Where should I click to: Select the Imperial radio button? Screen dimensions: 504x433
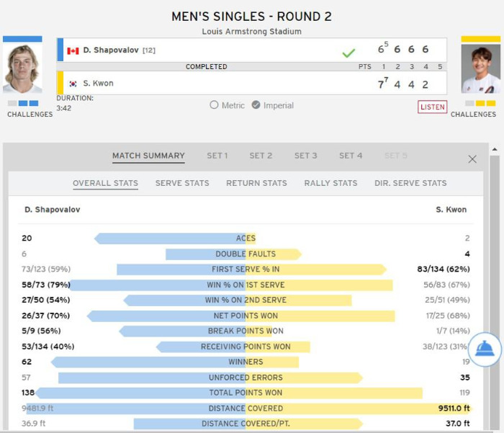pos(256,105)
